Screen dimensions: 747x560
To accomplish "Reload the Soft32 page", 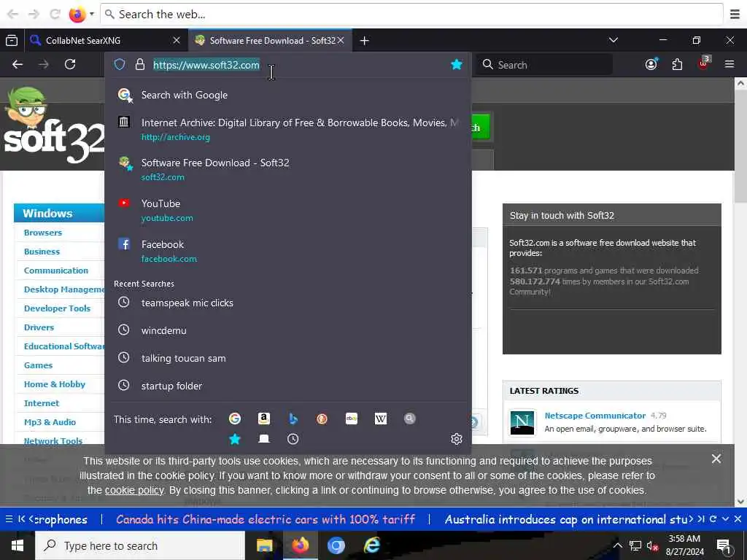I will tap(70, 64).
